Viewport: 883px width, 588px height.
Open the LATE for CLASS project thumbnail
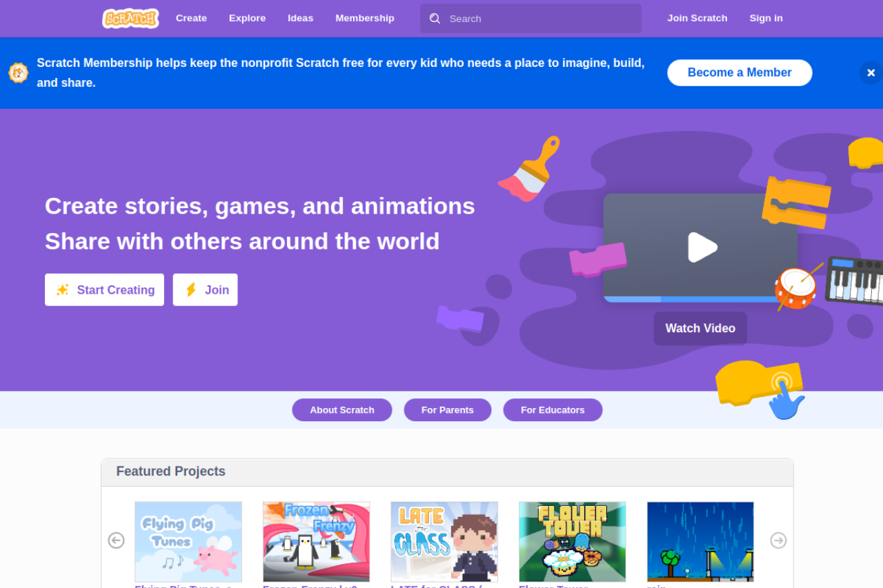(444, 542)
